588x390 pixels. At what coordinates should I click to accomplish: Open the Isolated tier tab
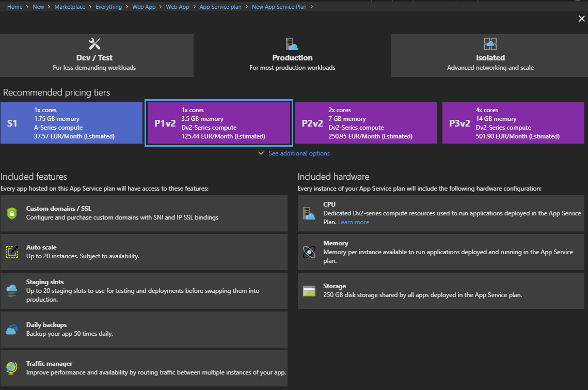[x=489, y=56]
